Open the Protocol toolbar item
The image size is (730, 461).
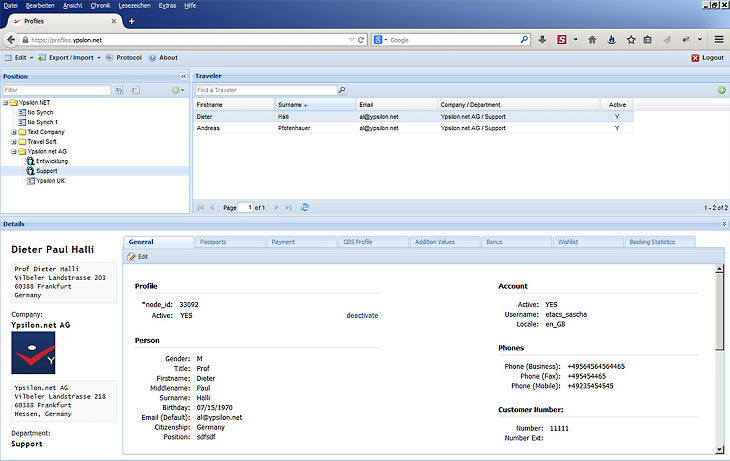124,58
